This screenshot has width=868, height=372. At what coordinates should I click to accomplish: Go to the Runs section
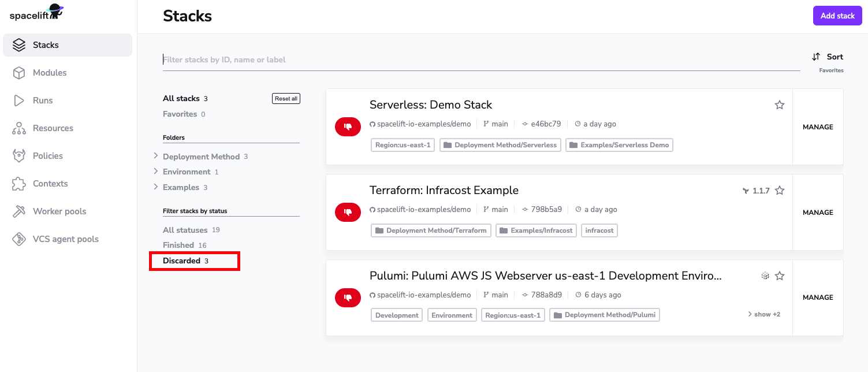click(x=42, y=101)
